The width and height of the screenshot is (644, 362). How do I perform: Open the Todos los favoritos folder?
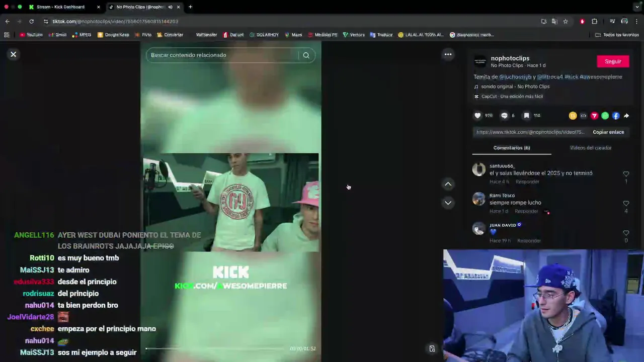click(617, 35)
